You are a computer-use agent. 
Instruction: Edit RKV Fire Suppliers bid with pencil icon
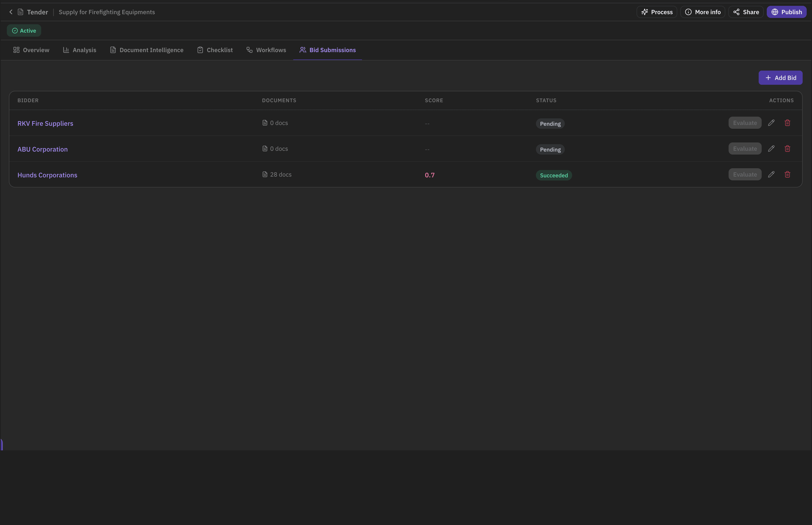772,123
